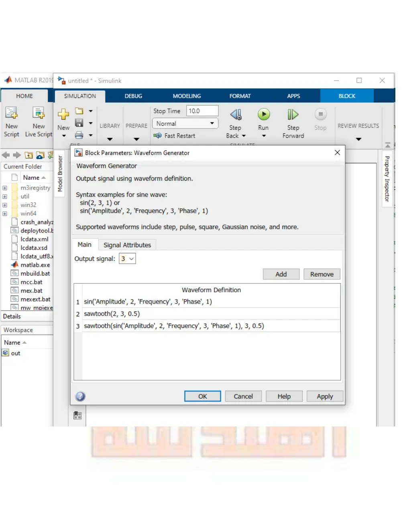Viewport: 411px width, 532px height.
Task: Open the Step Back dropdown arrow
Action: pyautogui.click(x=244, y=136)
